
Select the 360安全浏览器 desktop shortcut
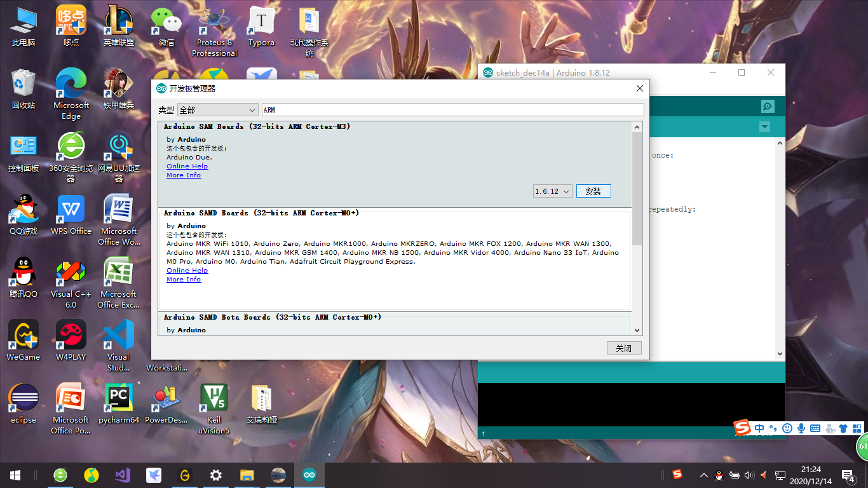point(71,158)
